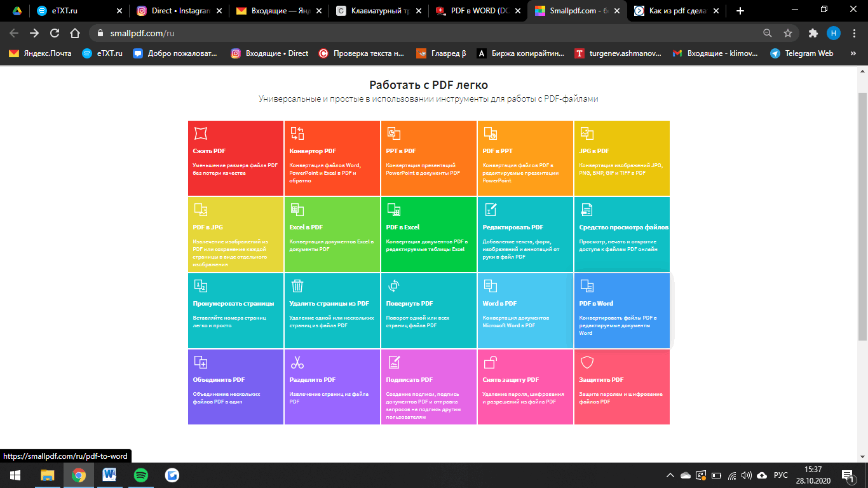868x488 pixels.
Task: Bookmark this page with the star icon
Action: (788, 33)
